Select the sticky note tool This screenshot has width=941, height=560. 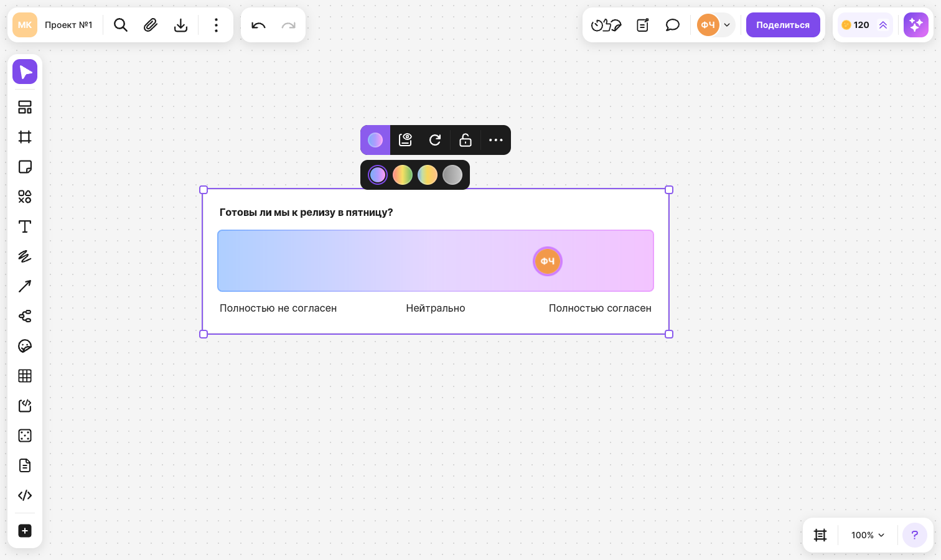pyautogui.click(x=25, y=167)
